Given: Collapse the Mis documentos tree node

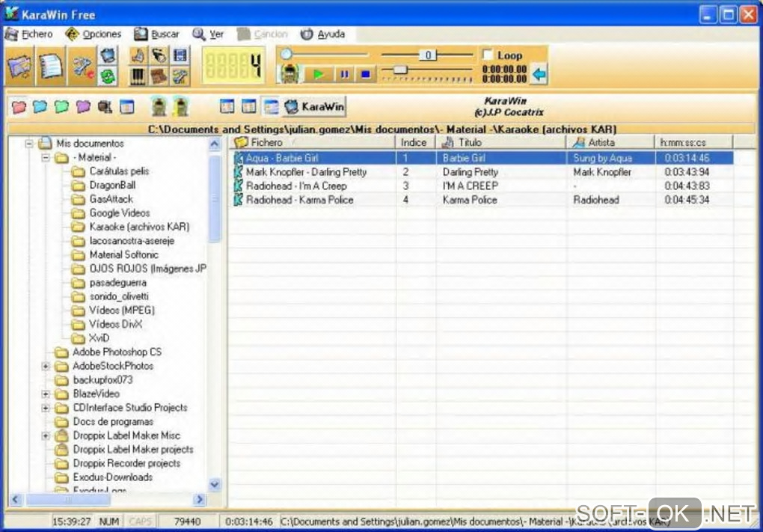Looking at the screenshot, I should tap(29, 144).
